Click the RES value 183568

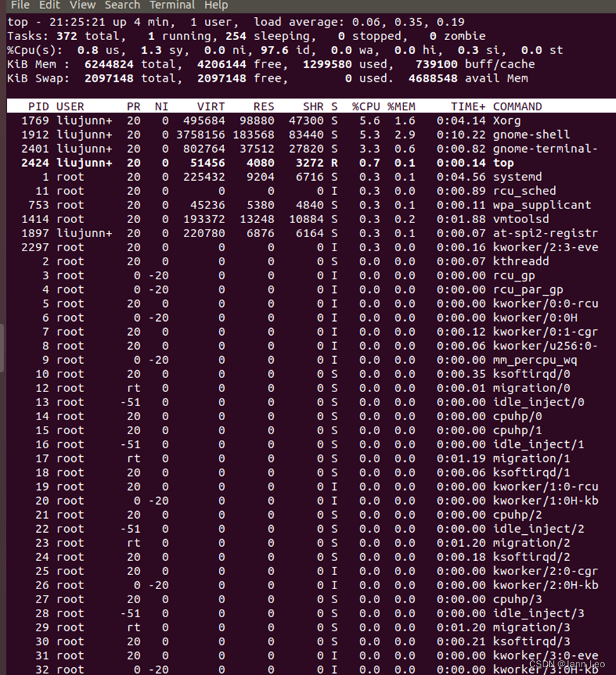click(253, 134)
